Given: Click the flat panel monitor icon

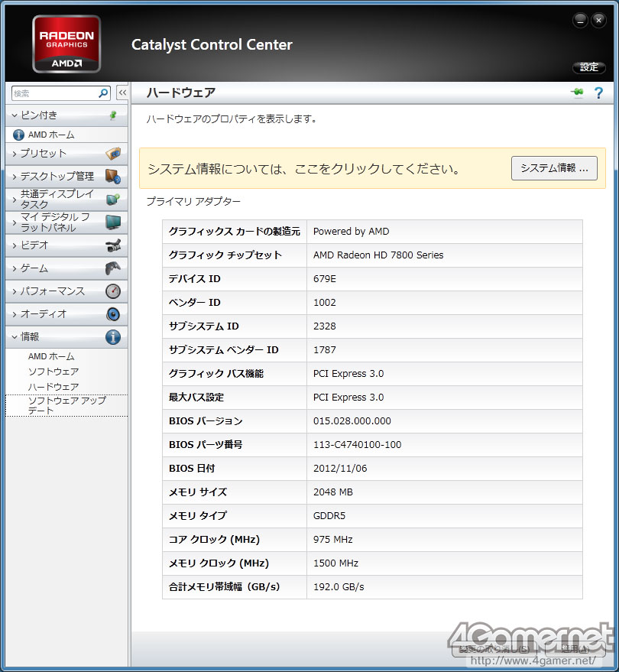Looking at the screenshot, I should (113, 222).
